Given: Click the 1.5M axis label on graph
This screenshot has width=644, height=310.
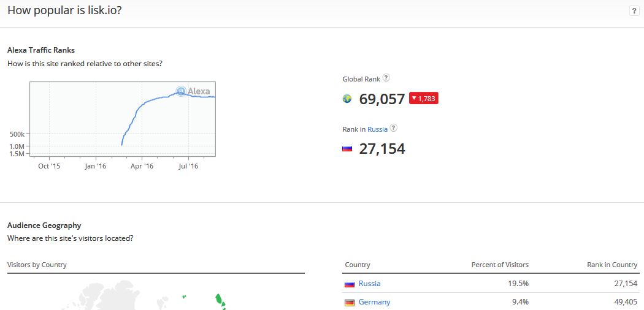Looking at the screenshot, I should [x=17, y=154].
